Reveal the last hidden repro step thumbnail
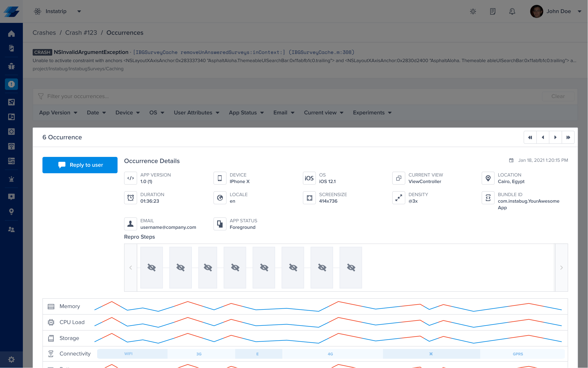This screenshot has width=588, height=368. coord(351,267)
